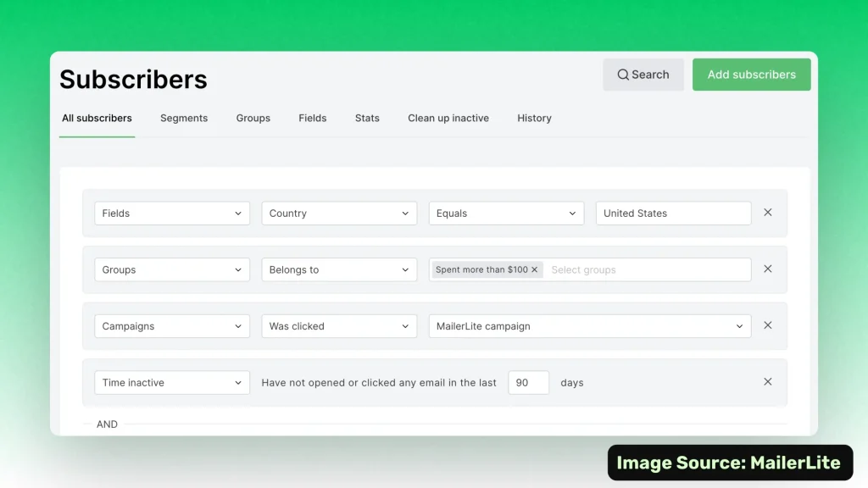
Task: Remove the Country equals filter row
Action: pyautogui.click(x=767, y=213)
